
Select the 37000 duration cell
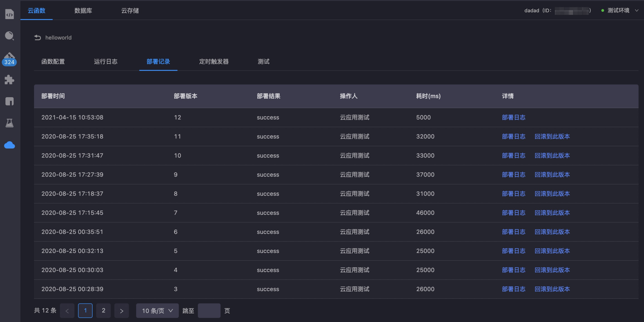[x=425, y=175]
